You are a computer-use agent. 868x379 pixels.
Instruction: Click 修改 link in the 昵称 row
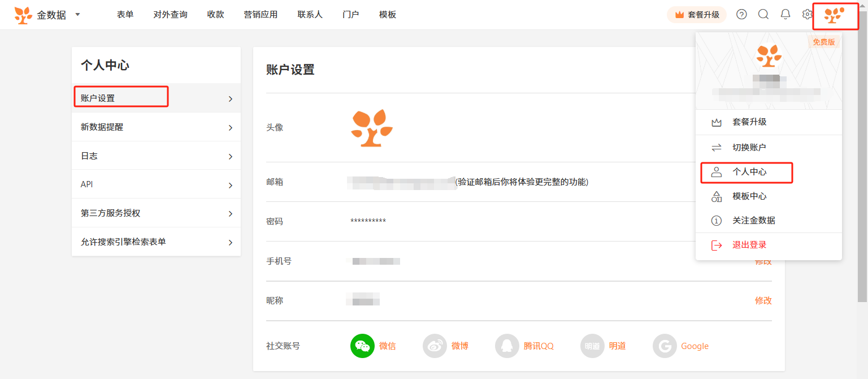click(763, 300)
